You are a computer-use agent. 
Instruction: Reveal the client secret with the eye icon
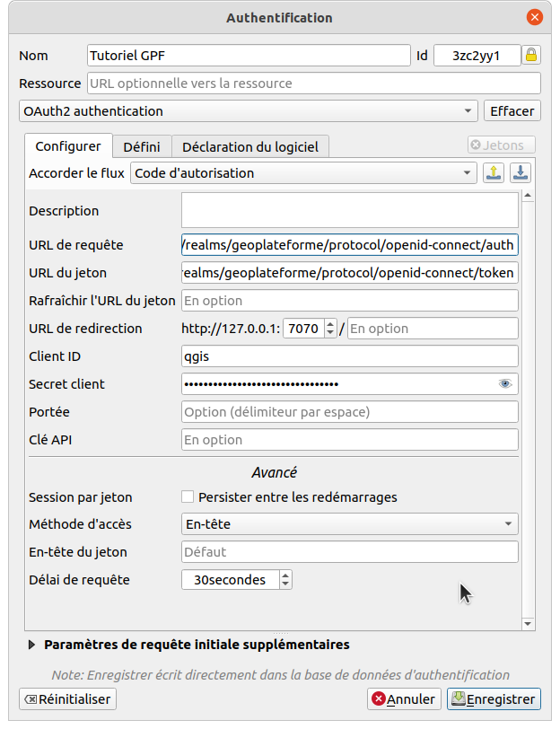coord(505,383)
